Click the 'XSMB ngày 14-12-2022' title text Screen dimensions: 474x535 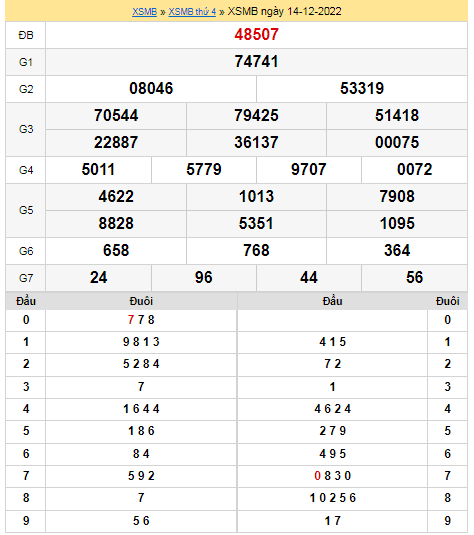tap(284, 12)
